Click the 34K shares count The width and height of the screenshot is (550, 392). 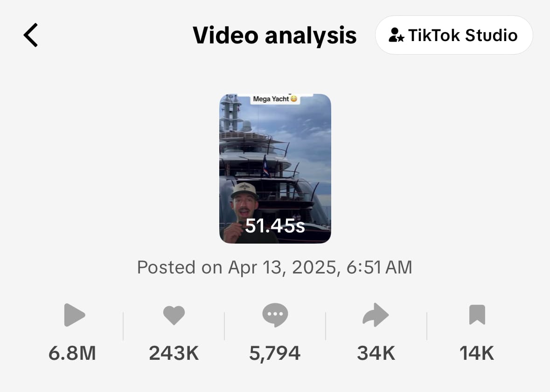pyautogui.click(x=376, y=353)
